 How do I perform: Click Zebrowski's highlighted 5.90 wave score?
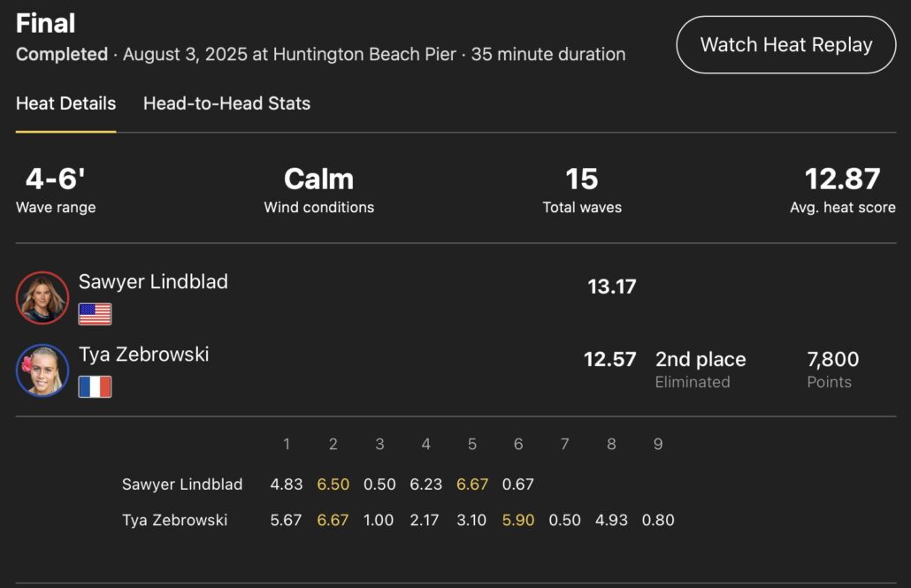point(518,520)
